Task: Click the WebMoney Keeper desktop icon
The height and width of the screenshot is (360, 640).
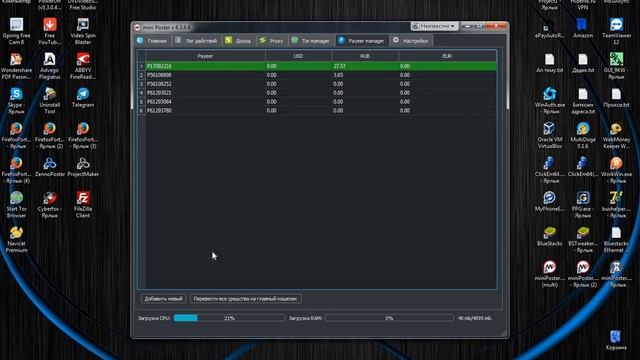Action: click(616, 136)
